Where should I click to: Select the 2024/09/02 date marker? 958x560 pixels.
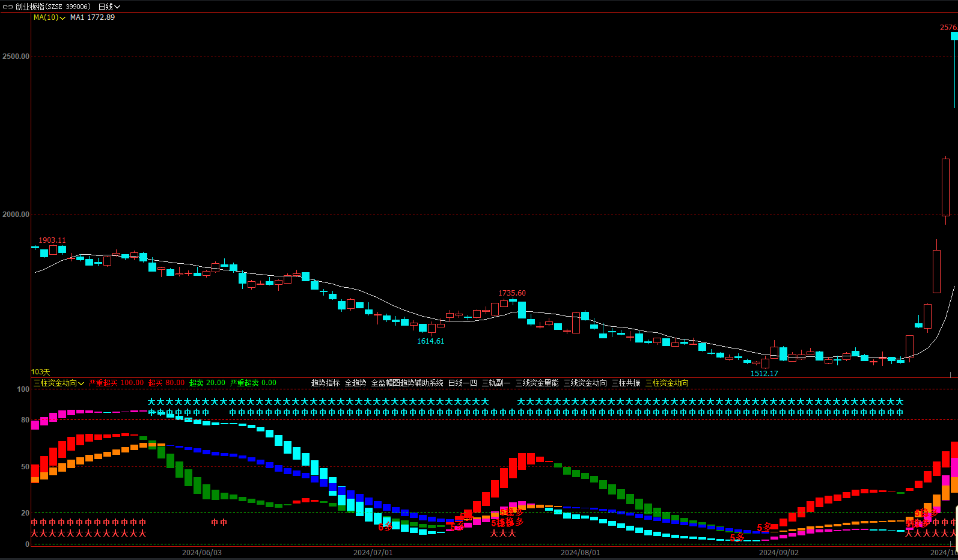[x=779, y=552]
